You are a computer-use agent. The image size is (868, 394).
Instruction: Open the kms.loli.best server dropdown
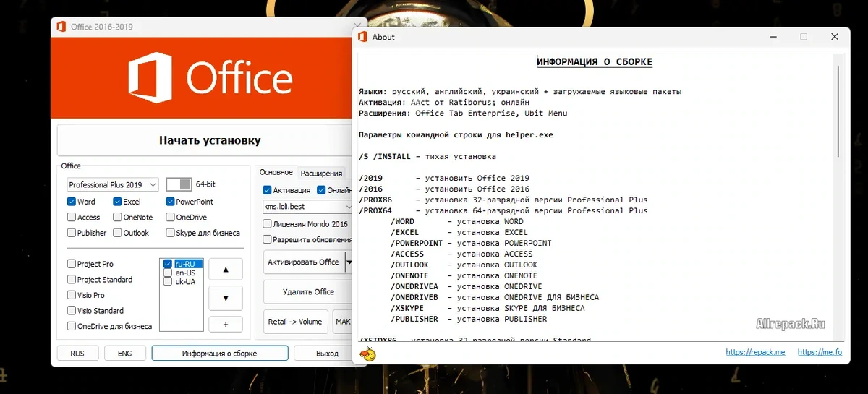click(307, 207)
